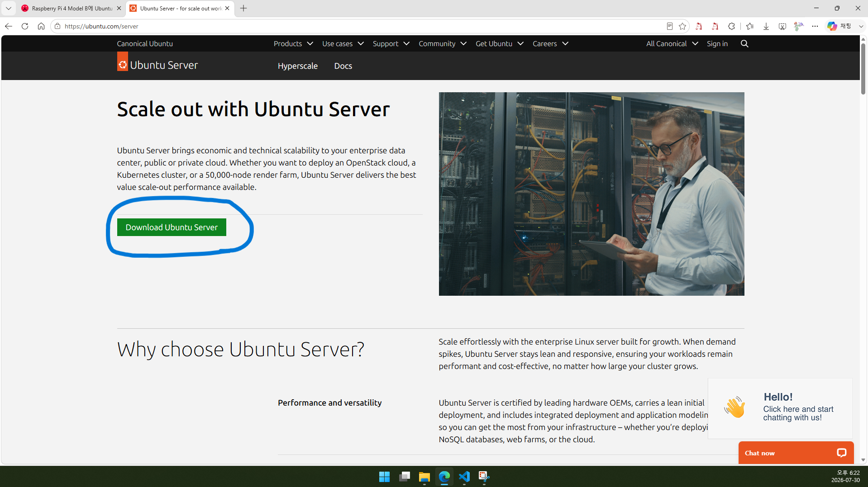This screenshot has height=487, width=868.
Task: Expand the Products menu
Action: coord(293,43)
